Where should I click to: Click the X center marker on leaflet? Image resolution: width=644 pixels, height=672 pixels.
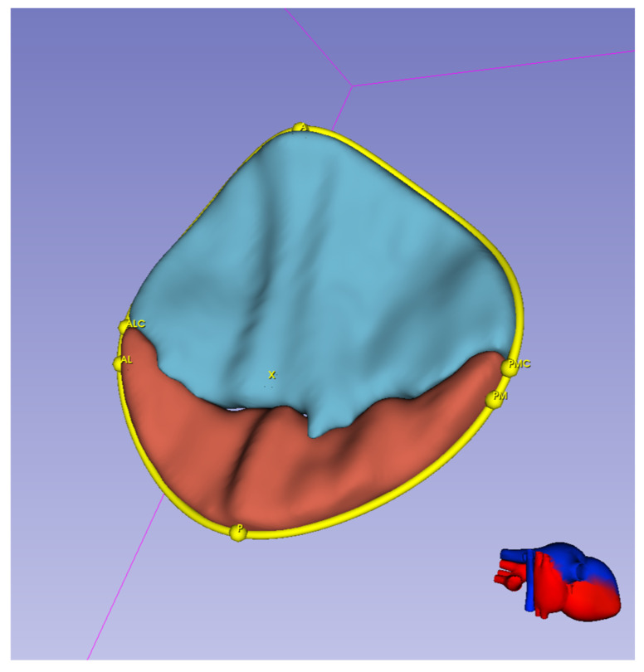(271, 375)
